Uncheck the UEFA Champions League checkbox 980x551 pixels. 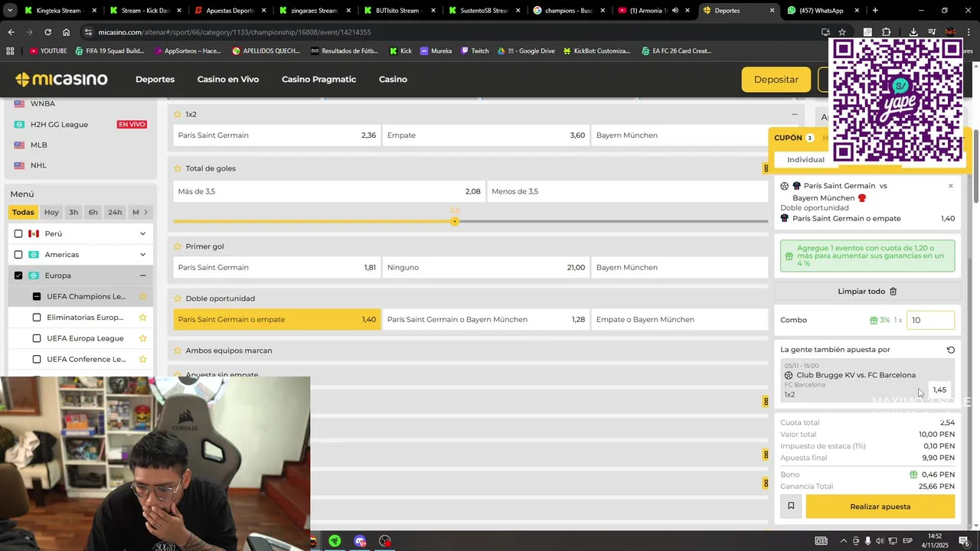point(37,296)
